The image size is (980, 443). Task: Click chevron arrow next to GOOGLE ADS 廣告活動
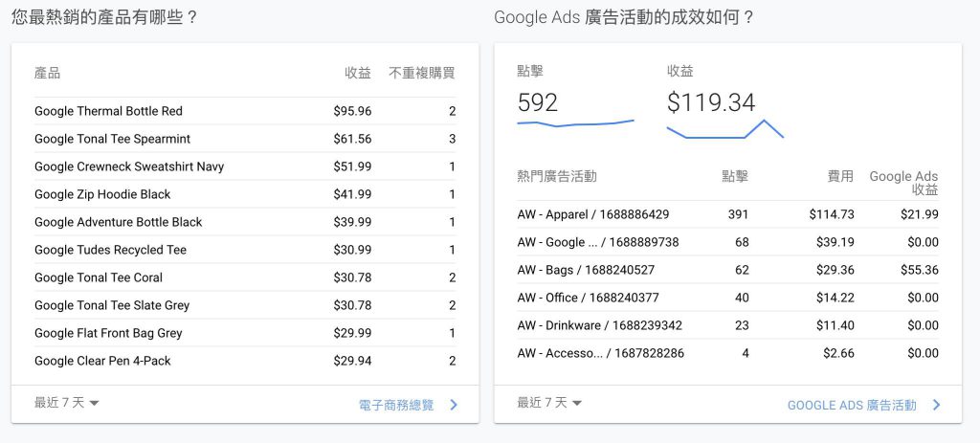point(936,405)
